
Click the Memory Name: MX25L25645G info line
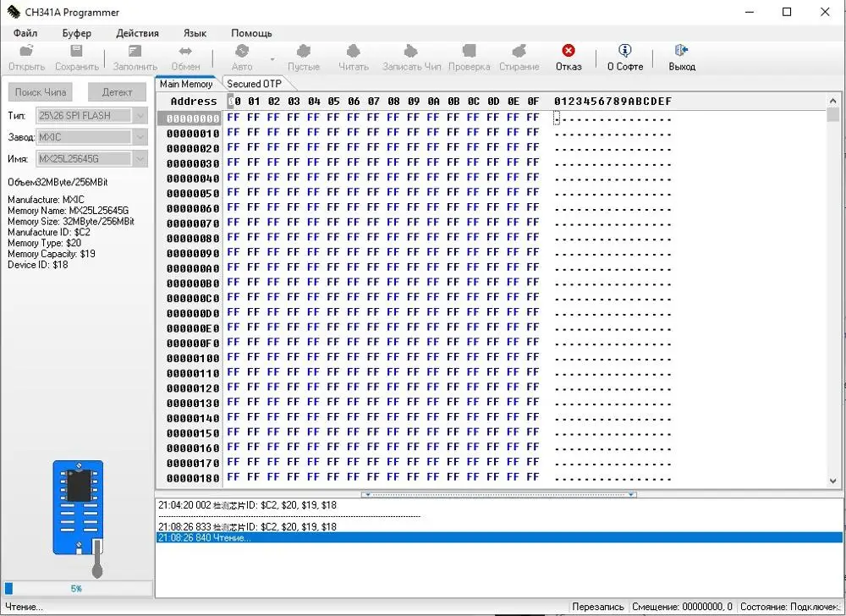68,211
